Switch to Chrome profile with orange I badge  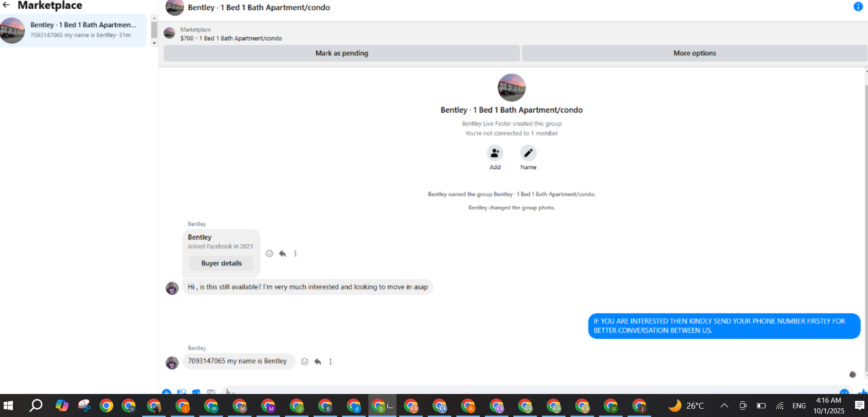[x=183, y=406]
